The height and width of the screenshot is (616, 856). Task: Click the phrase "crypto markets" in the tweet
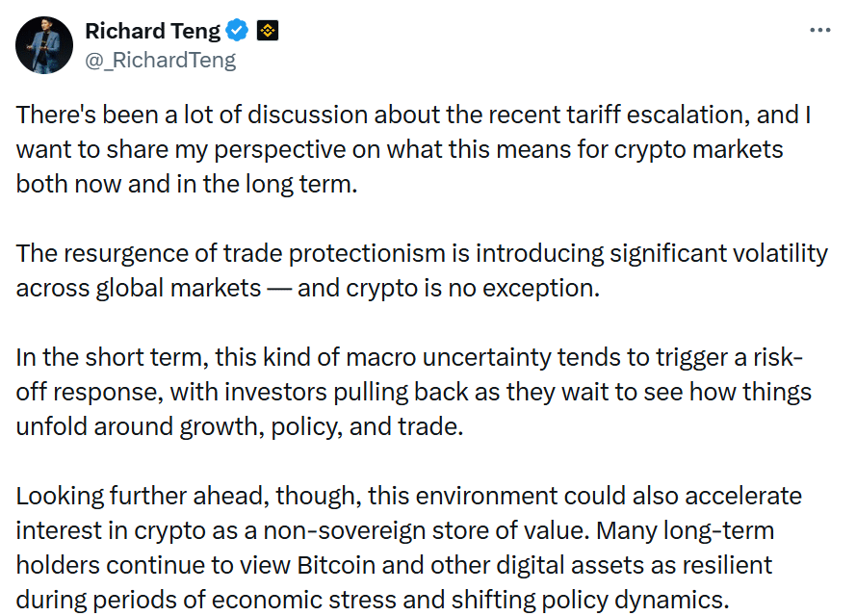click(x=698, y=150)
